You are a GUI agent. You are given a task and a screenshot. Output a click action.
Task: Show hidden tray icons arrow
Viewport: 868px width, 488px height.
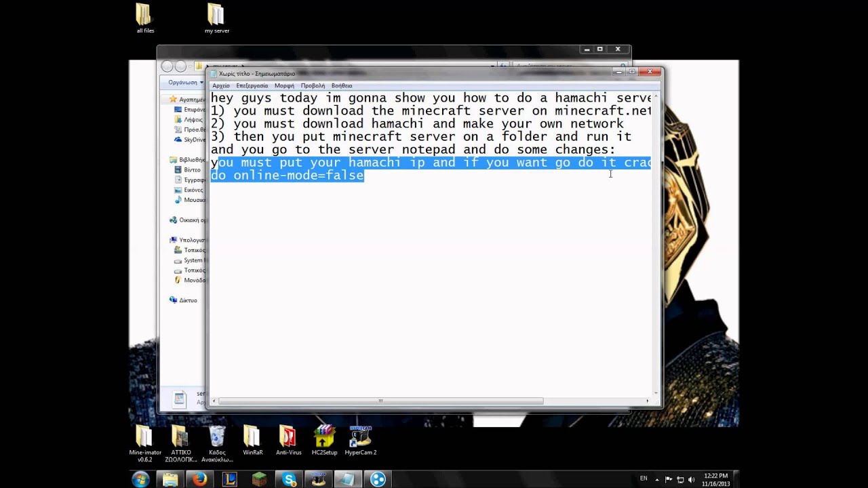[656, 479]
